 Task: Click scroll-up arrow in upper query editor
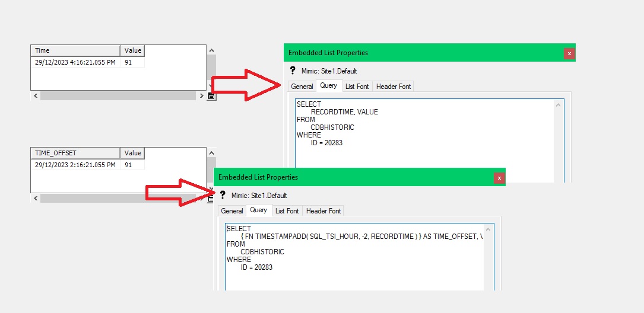558,105
